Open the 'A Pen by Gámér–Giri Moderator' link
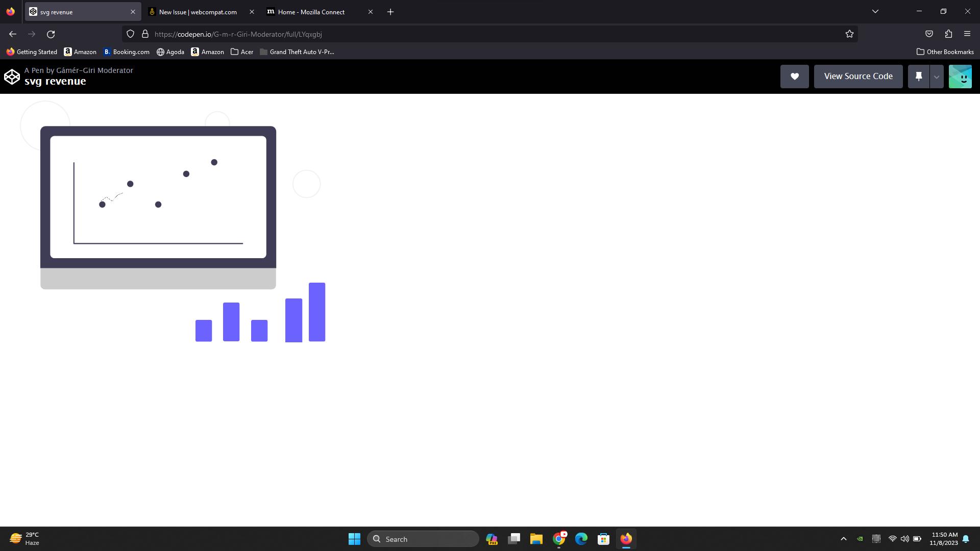 [x=79, y=70]
